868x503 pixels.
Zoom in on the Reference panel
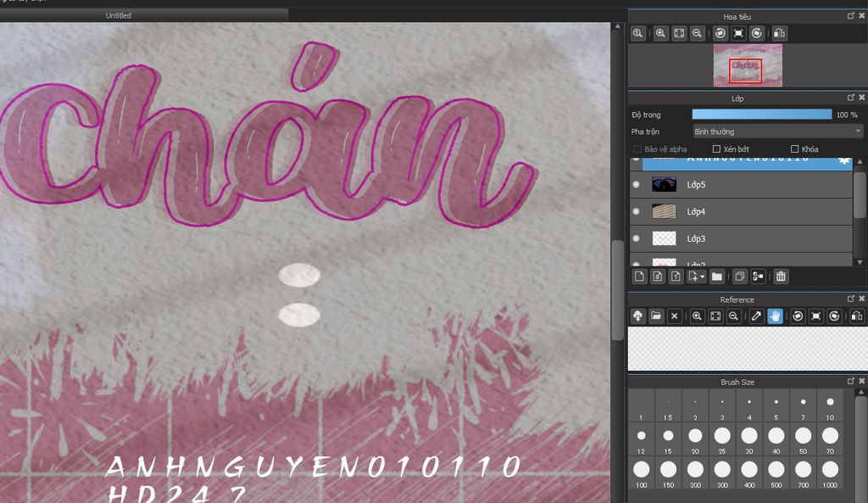click(x=697, y=316)
